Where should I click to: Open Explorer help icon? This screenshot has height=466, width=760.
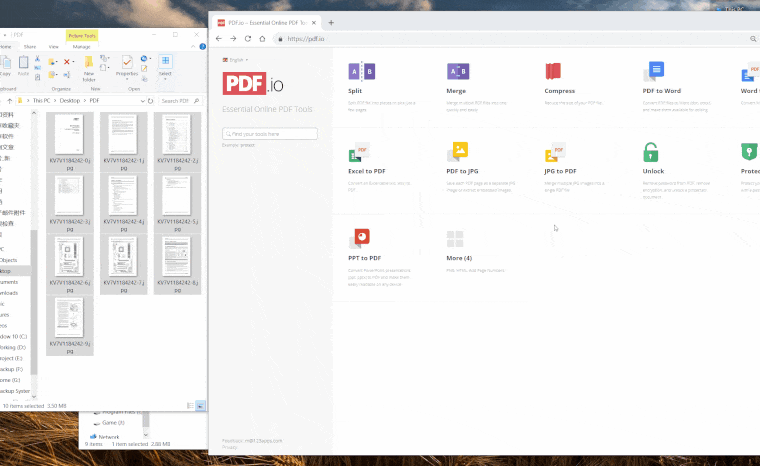[x=203, y=47]
